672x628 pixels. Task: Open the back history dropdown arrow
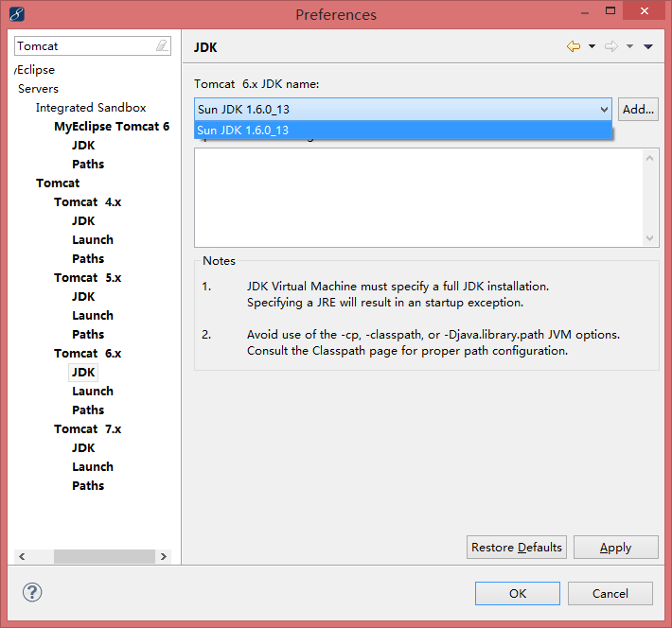click(592, 46)
